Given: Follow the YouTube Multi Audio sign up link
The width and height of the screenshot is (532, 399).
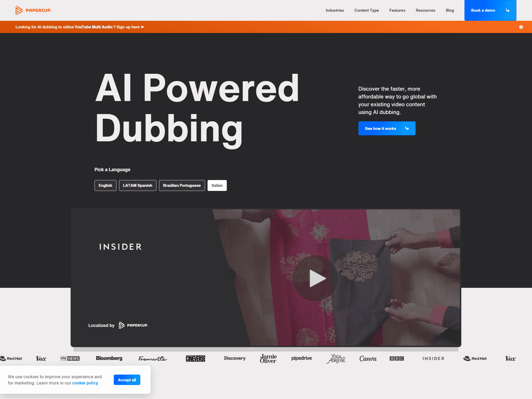Looking at the screenshot, I should pyautogui.click(x=80, y=27).
